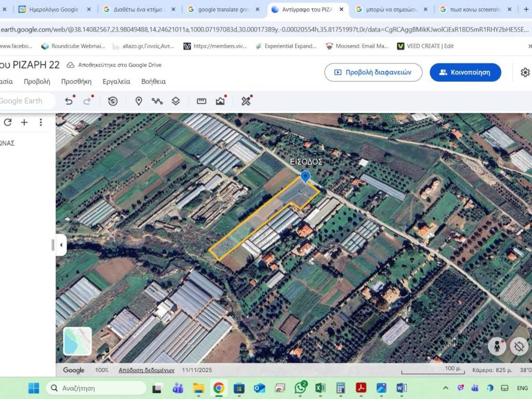Open the Εργαλεία menu
This screenshot has width=532, height=399.
(116, 82)
